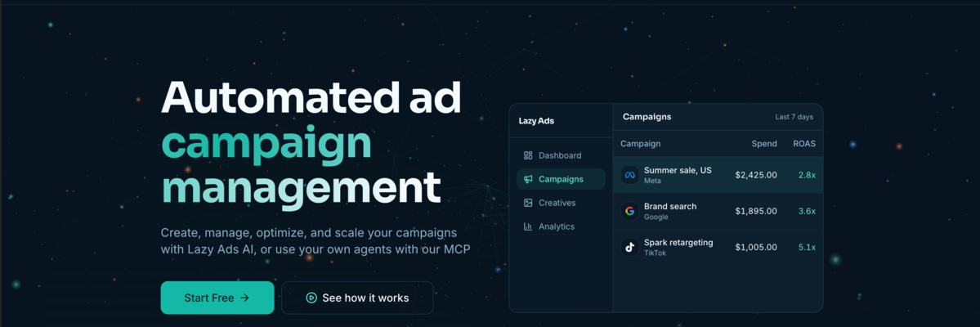Click the $2,425.00 spend value
The height and width of the screenshot is (327, 980).
tap(756, 175)
